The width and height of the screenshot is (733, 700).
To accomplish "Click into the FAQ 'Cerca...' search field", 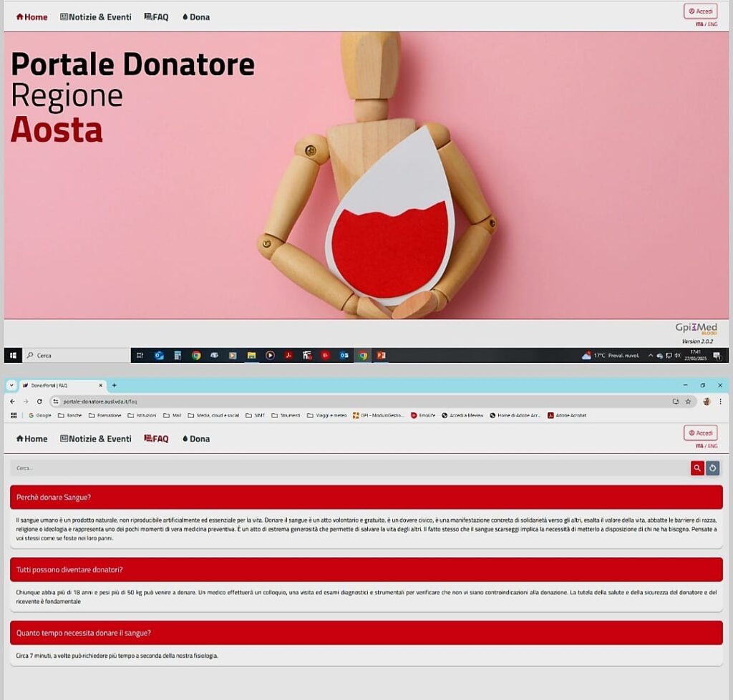I will point(344,468).
